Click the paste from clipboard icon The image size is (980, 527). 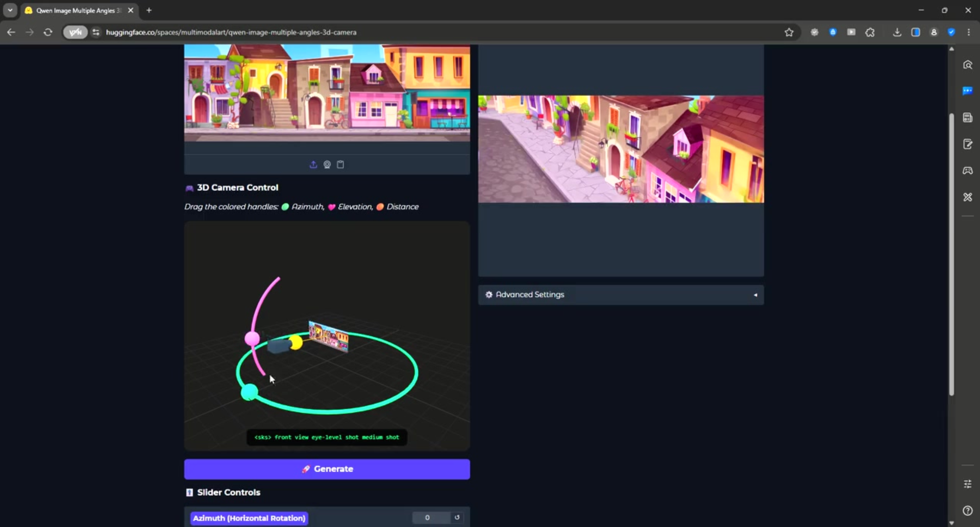tap(340, 164)
